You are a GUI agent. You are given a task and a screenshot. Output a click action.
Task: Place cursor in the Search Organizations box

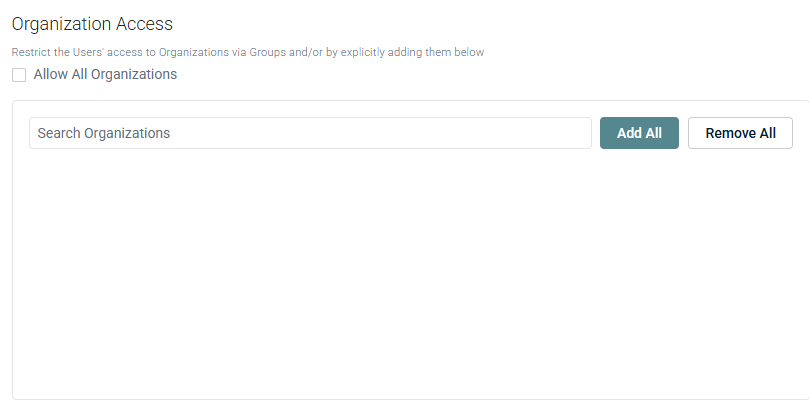(x=310, y=133)
